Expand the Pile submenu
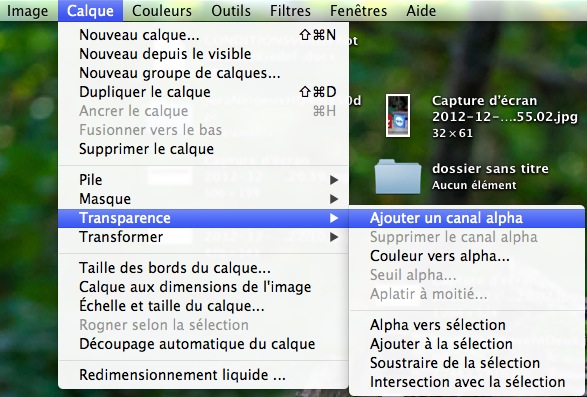This screenshot has width=587, height=397. [203, 180]
